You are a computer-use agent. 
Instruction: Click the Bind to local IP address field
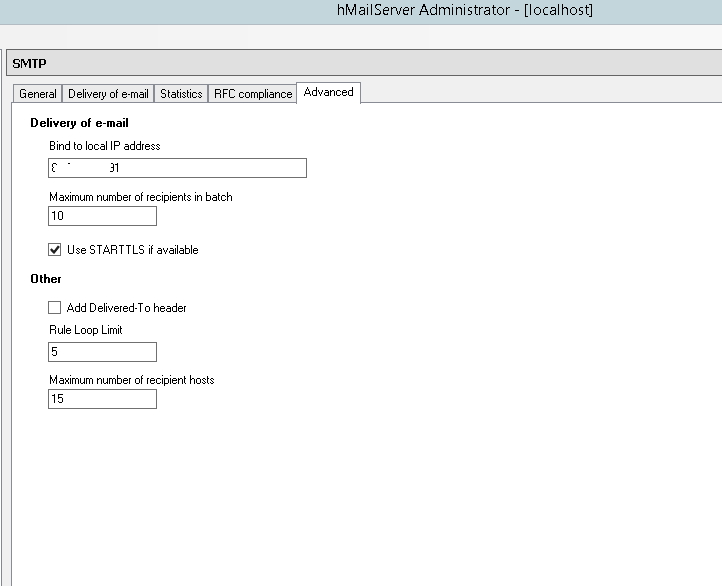(x=177, y=168)
